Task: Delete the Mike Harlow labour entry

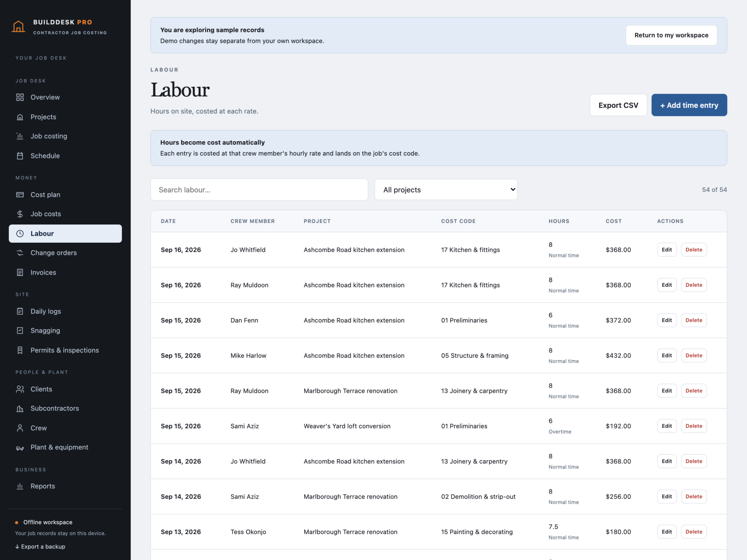Action: (x=694, y=355)
